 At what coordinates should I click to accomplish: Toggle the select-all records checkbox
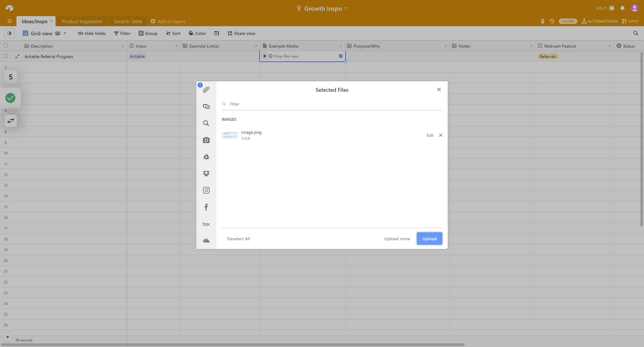click(6, 45)
